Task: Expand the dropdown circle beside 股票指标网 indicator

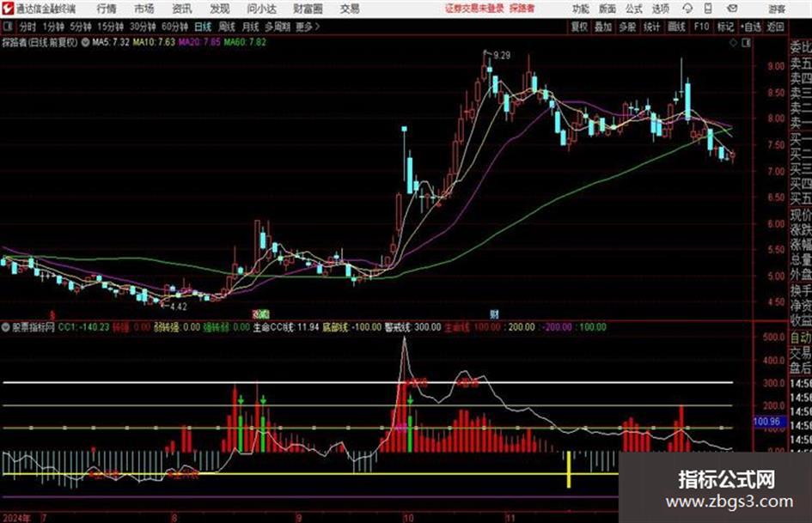Action: click(x=6, y=327)
